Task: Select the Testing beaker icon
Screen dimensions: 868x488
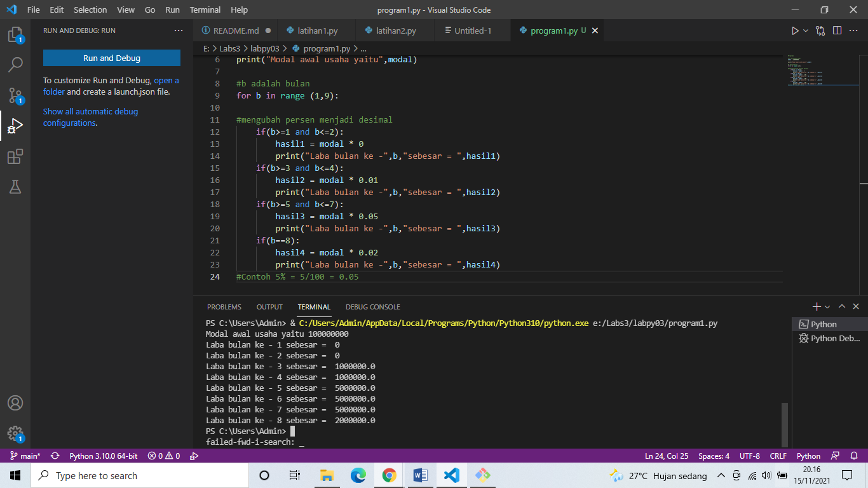Action: (x=15, y=187)
